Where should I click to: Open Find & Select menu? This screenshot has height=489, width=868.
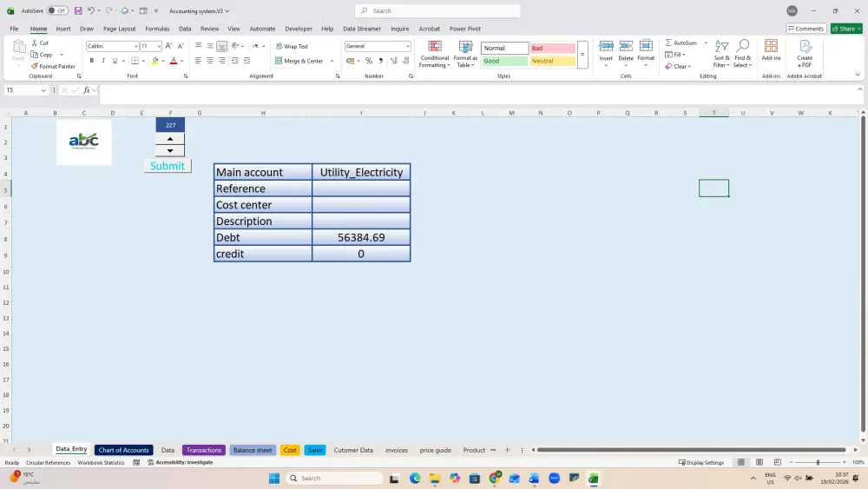pos(742,54)
